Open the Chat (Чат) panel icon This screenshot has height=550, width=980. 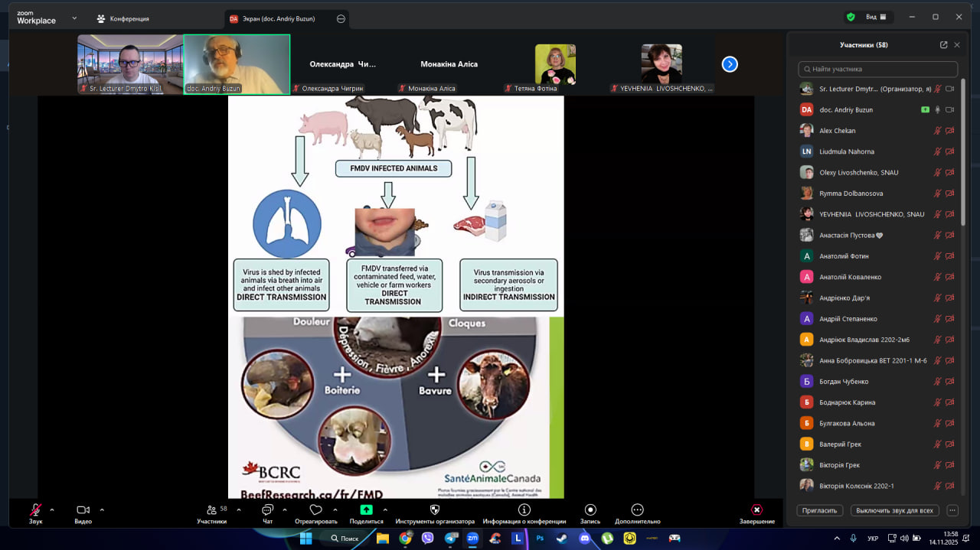[267, 510]
